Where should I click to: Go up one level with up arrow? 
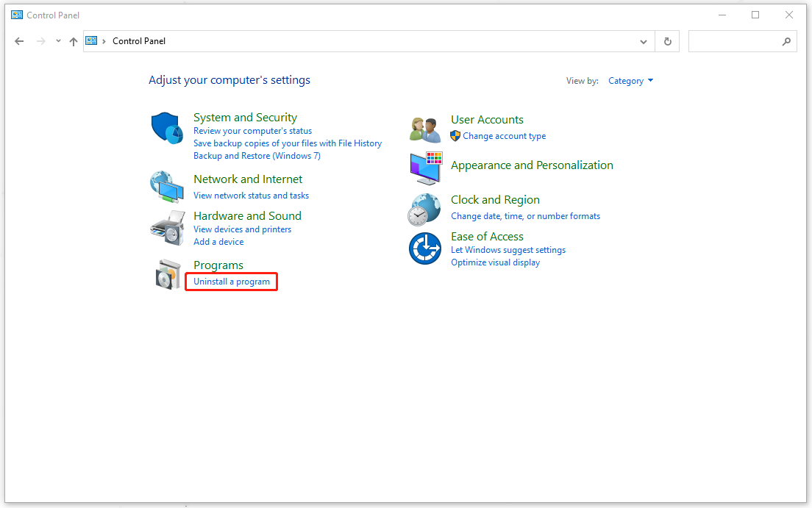pos(74,41)
